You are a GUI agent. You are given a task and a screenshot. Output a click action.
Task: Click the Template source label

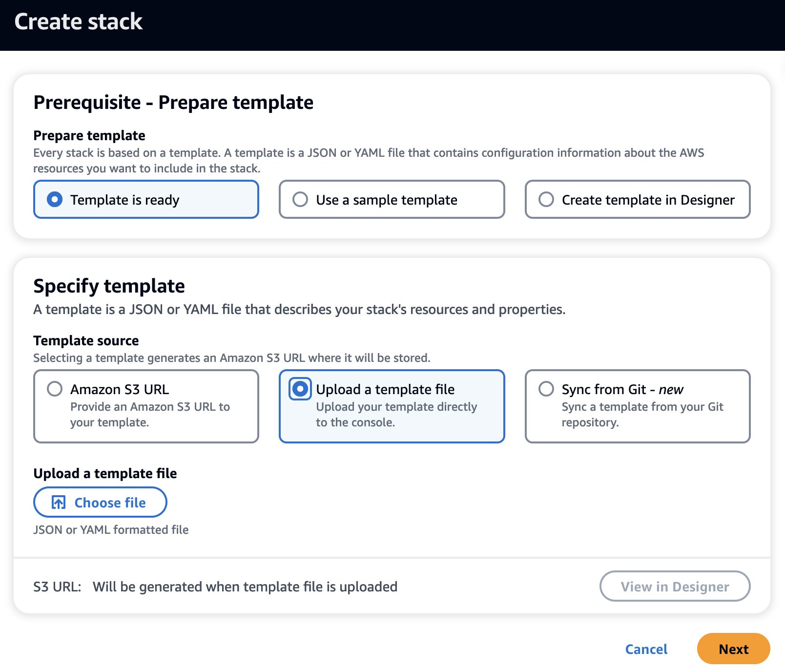point(86,340)
